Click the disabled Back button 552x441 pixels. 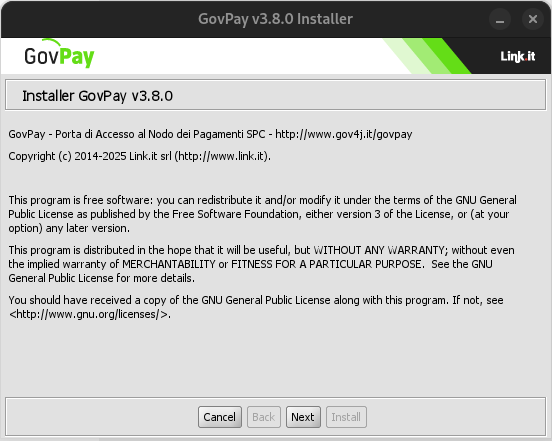pos(264,417)
